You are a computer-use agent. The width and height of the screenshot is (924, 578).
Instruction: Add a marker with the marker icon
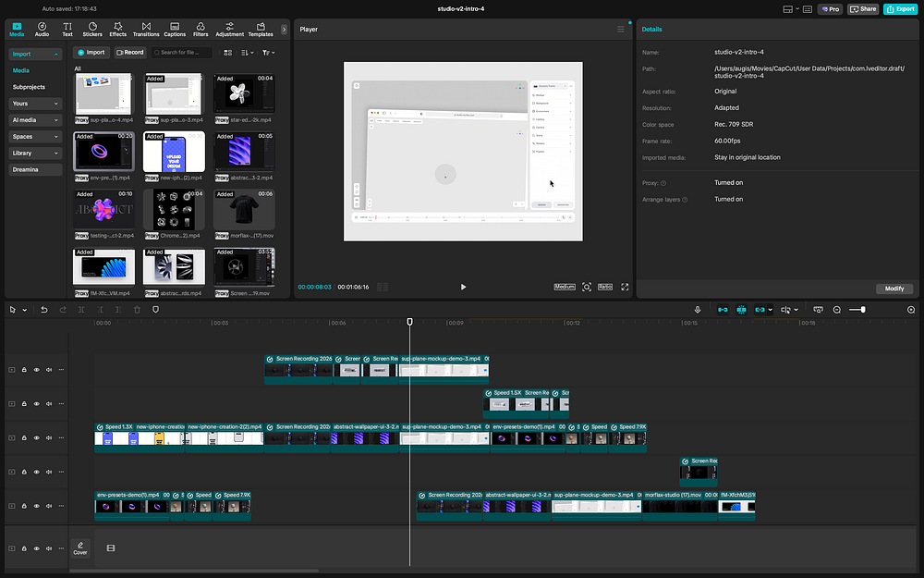(x=155, y=310)
